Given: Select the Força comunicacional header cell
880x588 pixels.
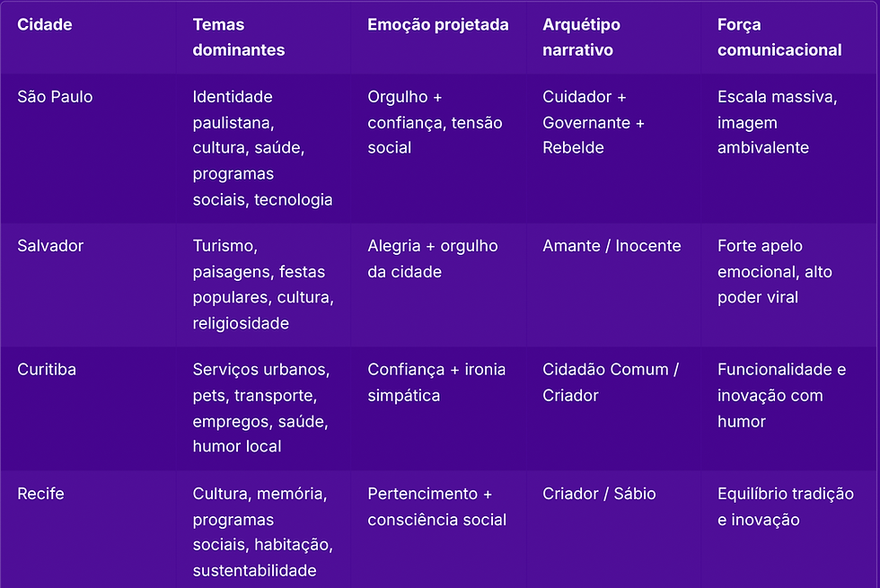Looking at the screenshot, I should [x=779, y=38].
